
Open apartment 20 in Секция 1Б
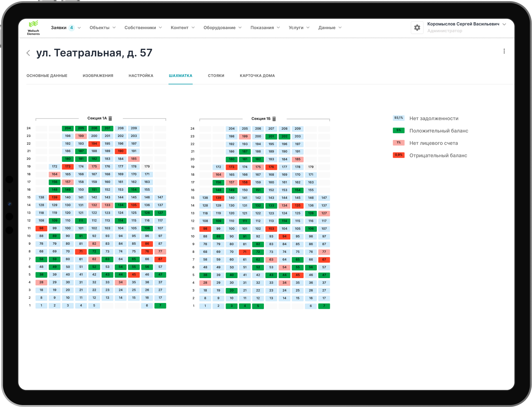[x=232, y=291]
